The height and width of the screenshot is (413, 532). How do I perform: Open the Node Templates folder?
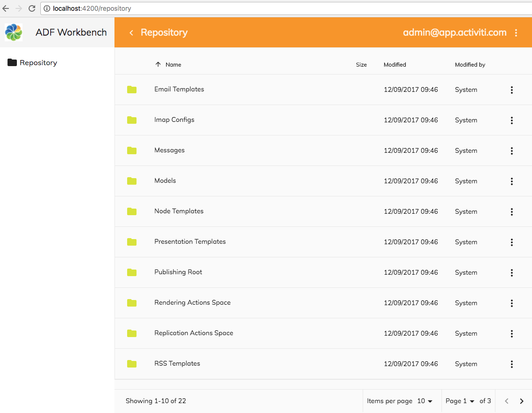[179, 211]
